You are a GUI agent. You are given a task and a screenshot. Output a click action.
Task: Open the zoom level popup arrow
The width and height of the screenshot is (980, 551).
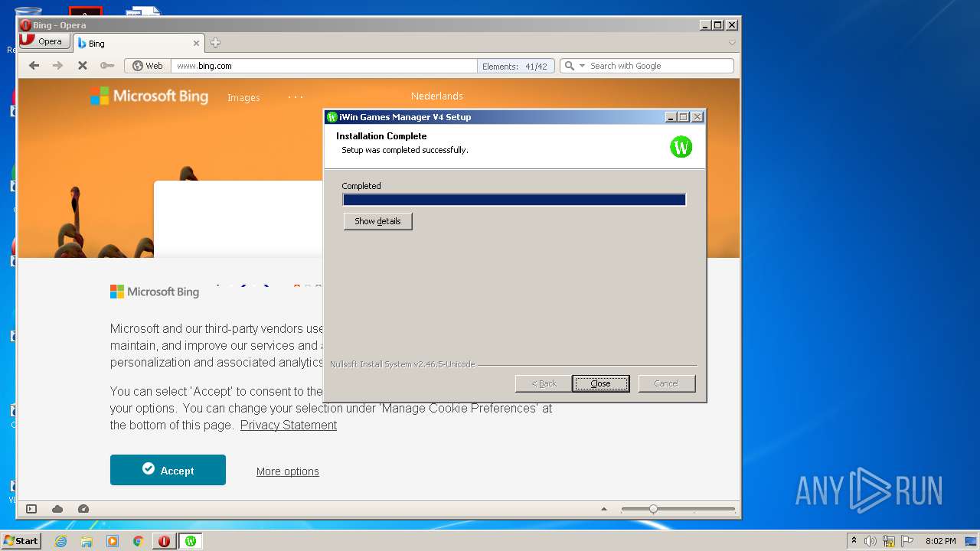pyautogui.click(x=604, y=509)
